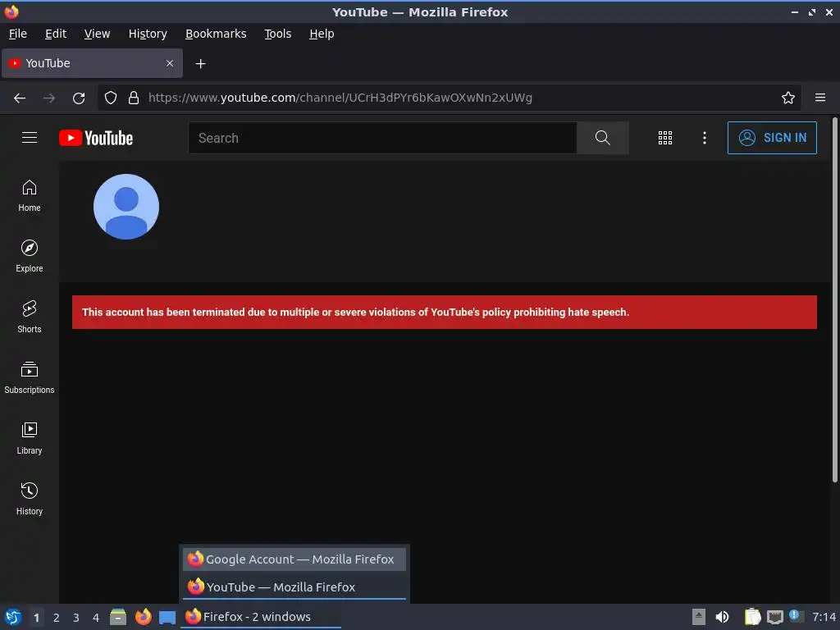Viewport: 840px width, 630px height.
Task: Open Shorts in the sidebar
Action: 30,317
